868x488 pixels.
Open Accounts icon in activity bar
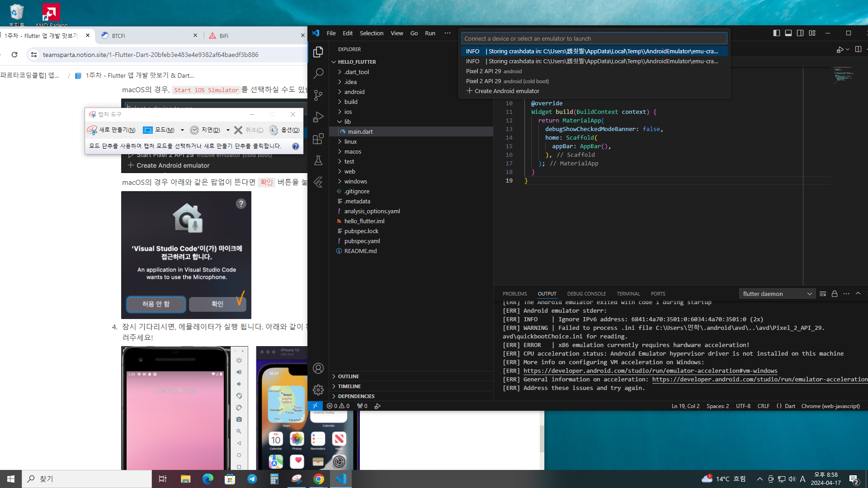[x=318, y=368]
